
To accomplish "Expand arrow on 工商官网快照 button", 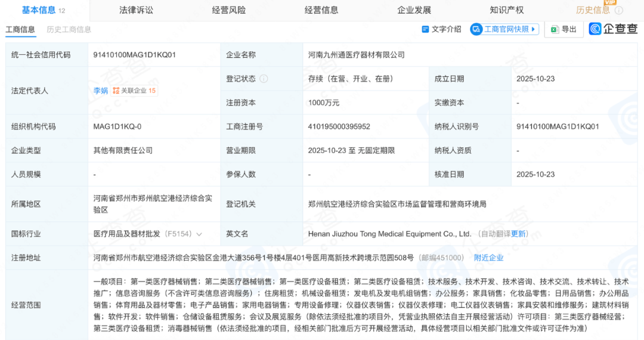I will 533,29.
